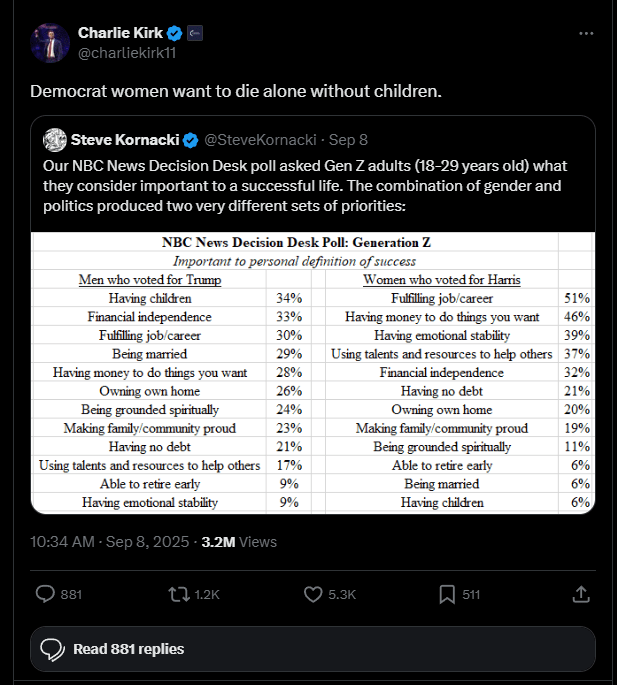Open Steve Kornacki's avatar in quoted tweet
The width and height of the screenshot is (617, 685).
(55, 140)
